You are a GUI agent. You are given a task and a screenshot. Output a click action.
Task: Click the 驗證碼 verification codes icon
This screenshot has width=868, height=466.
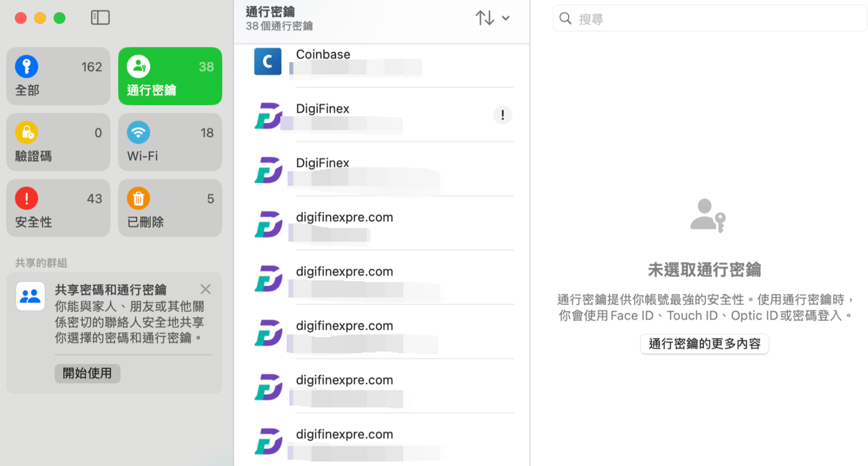tap(27, 132)
